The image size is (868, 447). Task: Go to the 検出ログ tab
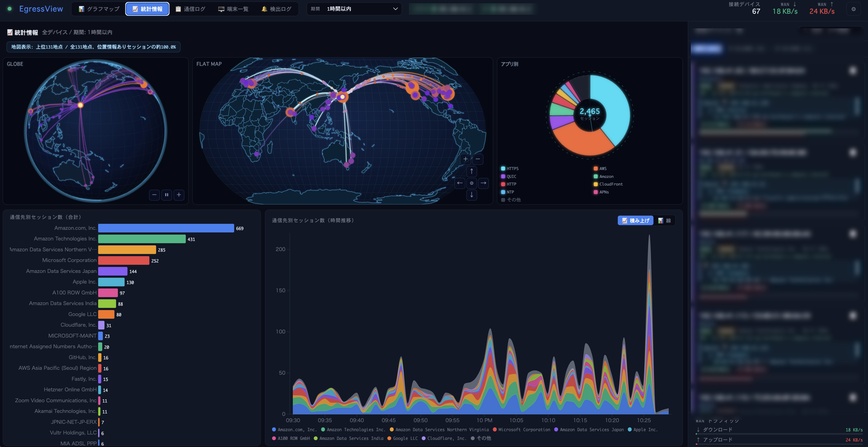coord(276,9)
